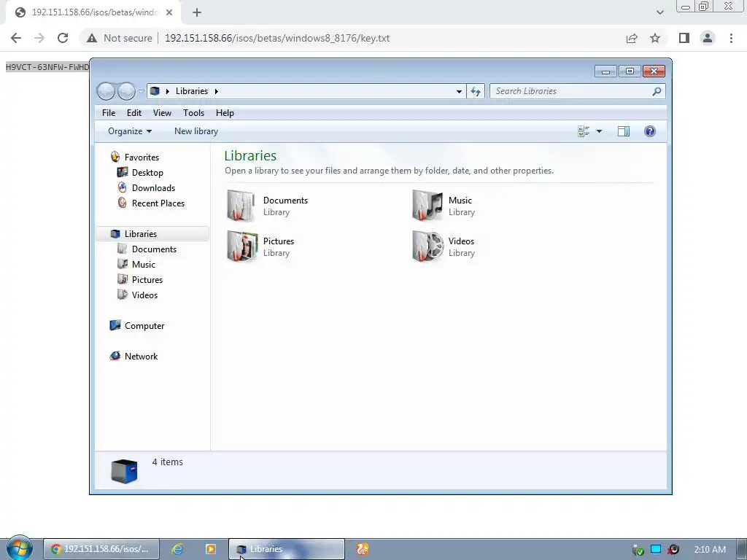Close the Chrome tab 192.151.158.66
The image size is (747, 560).
169,12
